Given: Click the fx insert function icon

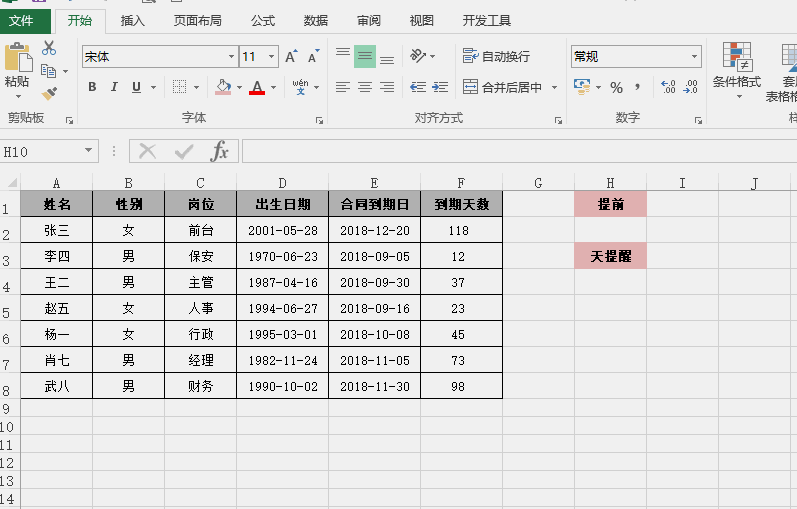Looking at the screenshot, I should (x=219, y=151).
